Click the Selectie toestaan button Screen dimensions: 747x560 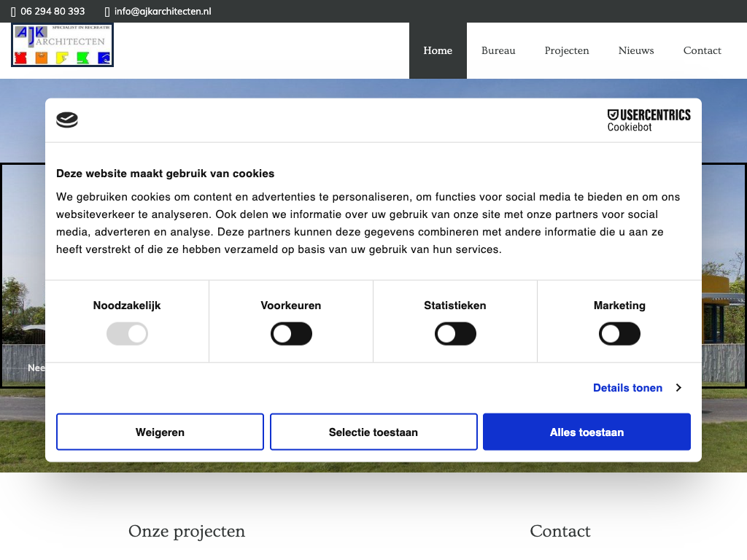[x=373, y=432]
